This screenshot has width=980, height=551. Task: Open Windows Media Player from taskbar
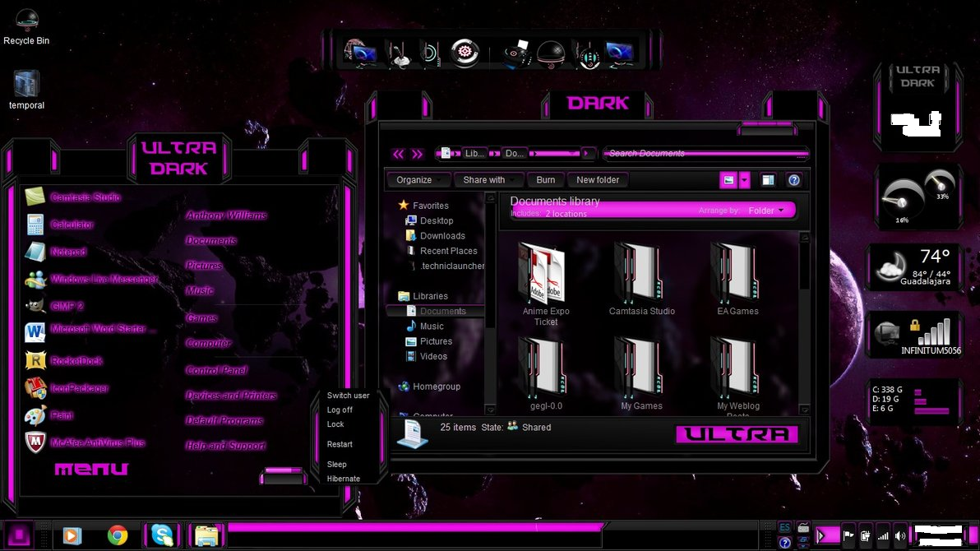(x=72, y=535)
